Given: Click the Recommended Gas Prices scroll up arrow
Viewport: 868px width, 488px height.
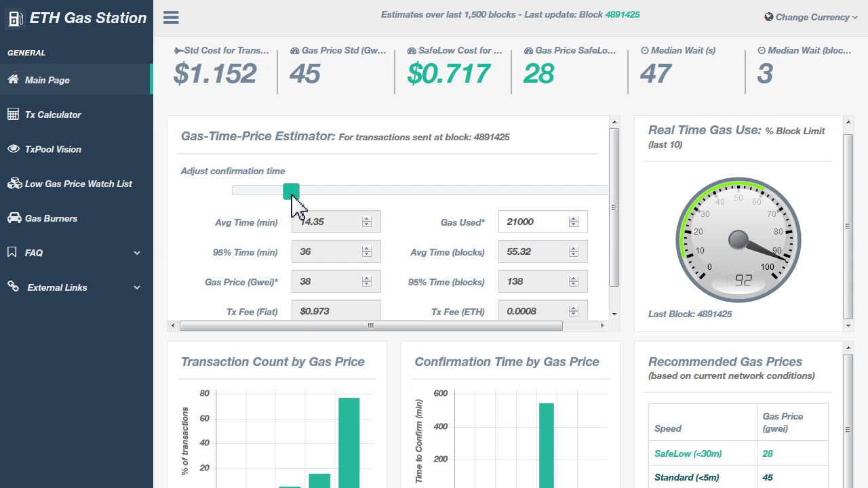Looking at the screenshot, I should click(x=848, y=348).
